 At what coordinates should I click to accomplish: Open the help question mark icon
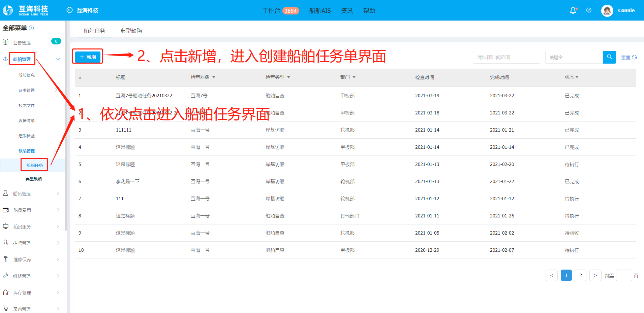[589, 10]
